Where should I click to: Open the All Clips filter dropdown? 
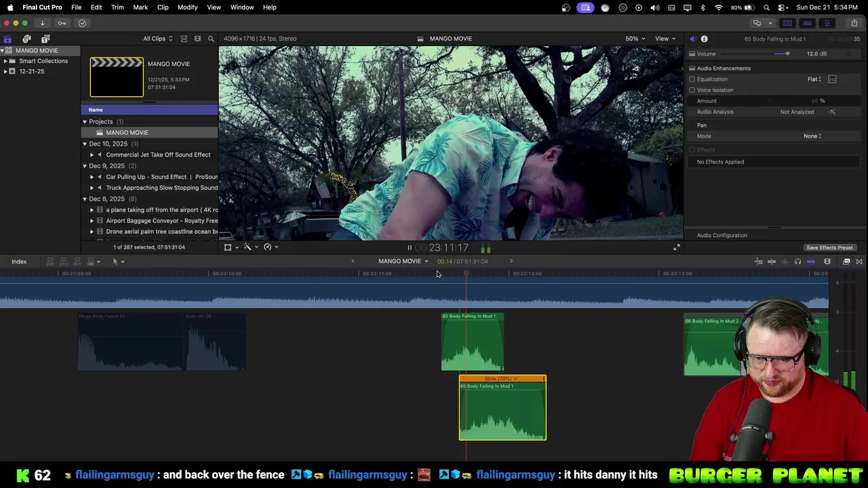[157, 39]
